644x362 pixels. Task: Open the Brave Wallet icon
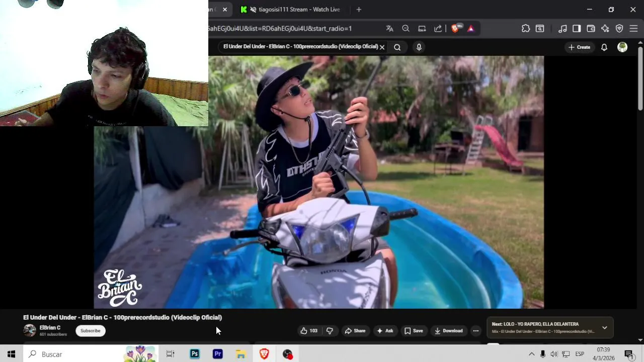(591, 29)
